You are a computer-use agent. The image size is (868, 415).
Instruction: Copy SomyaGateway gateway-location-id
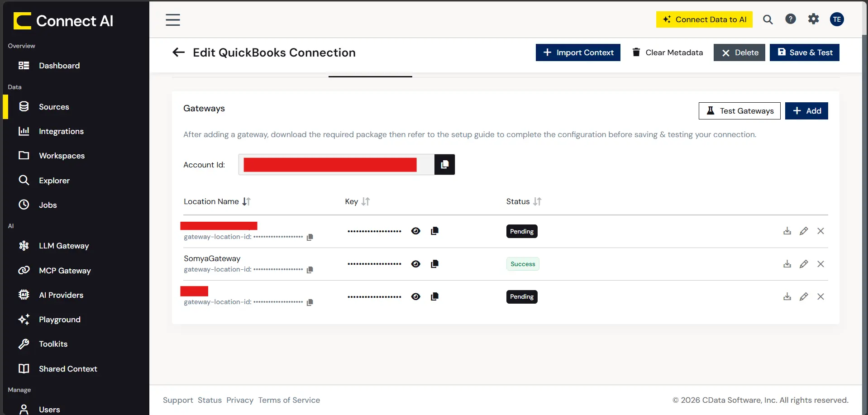coord(310,270)
